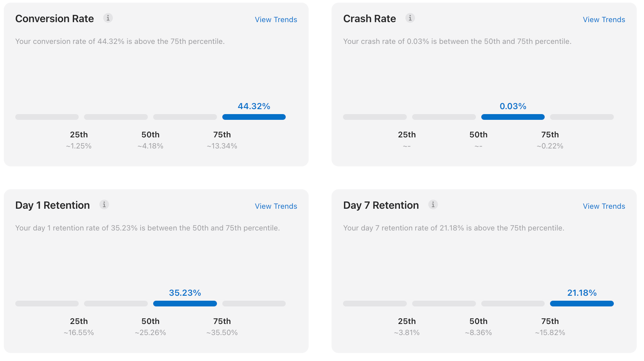Select the Day 7 Retention card title
The image size is (644, 361).
point(381,205)
